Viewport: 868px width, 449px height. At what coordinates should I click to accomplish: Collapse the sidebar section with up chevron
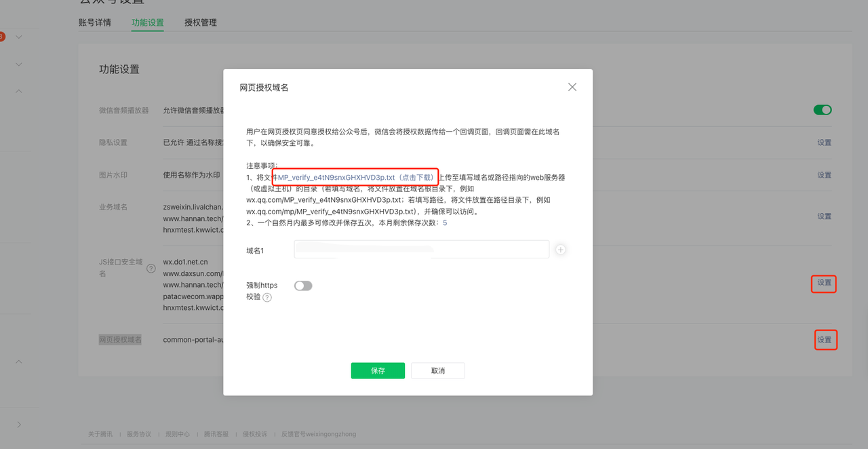pos(19,91)
